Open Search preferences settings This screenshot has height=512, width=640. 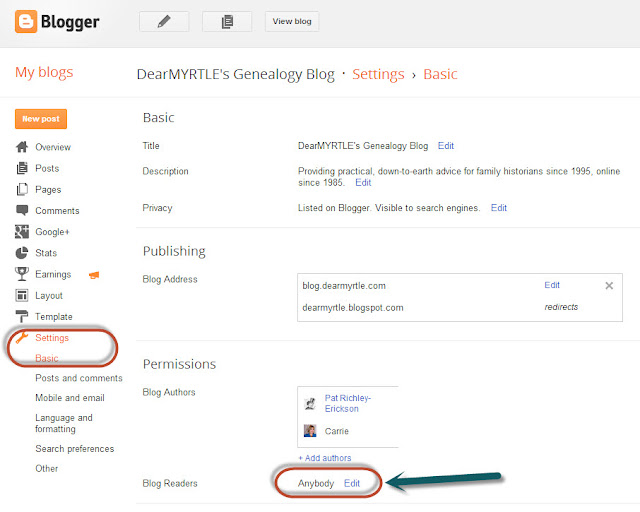pyautogui.click(x=75, y=449)
